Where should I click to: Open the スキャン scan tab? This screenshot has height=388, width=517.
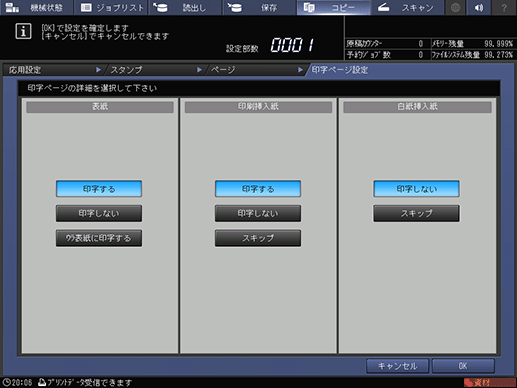tap(408, 7)
